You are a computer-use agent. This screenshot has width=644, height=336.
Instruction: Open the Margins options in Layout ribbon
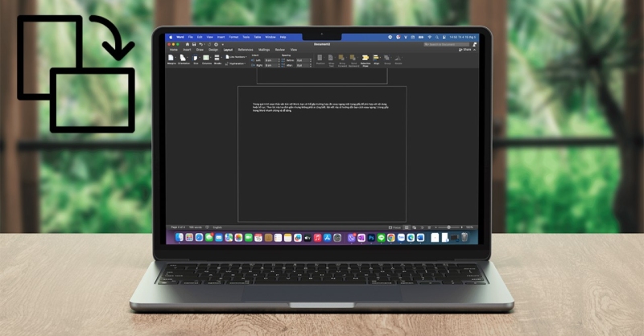coord(171,58)
